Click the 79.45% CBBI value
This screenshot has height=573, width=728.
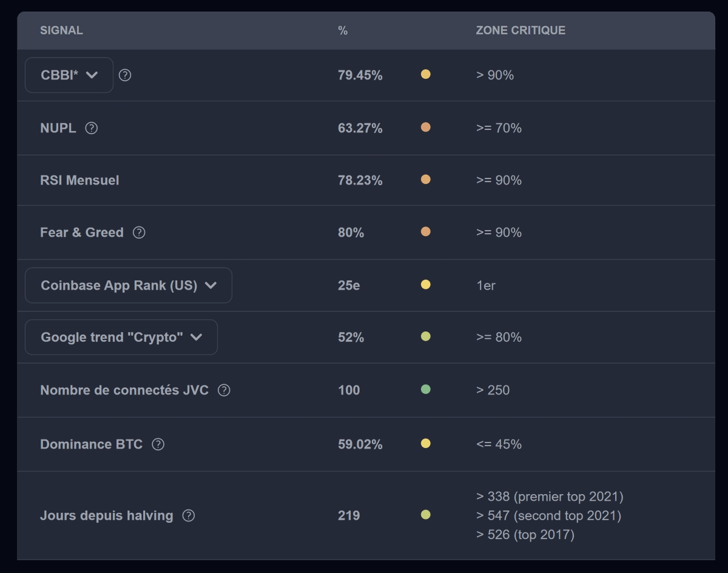[x=360, y=75]
